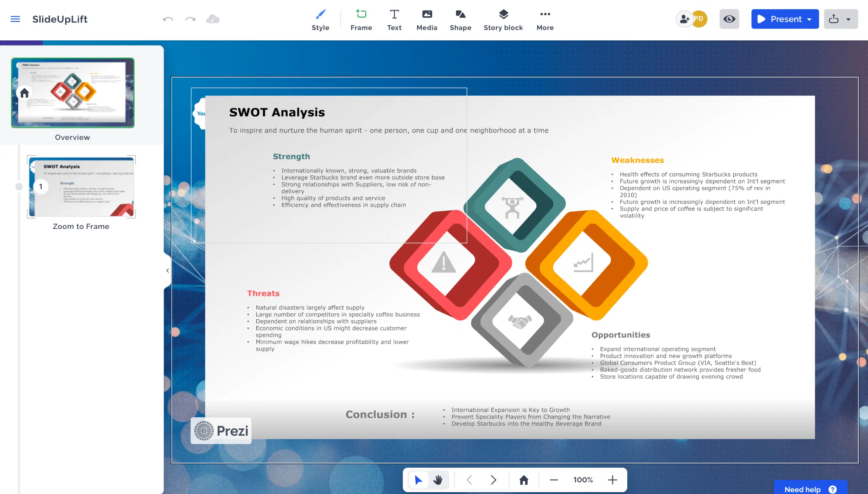This screenshot has width=868, height=494.
Task: Toggle the presenter view mode
Action: pos(730,19)
